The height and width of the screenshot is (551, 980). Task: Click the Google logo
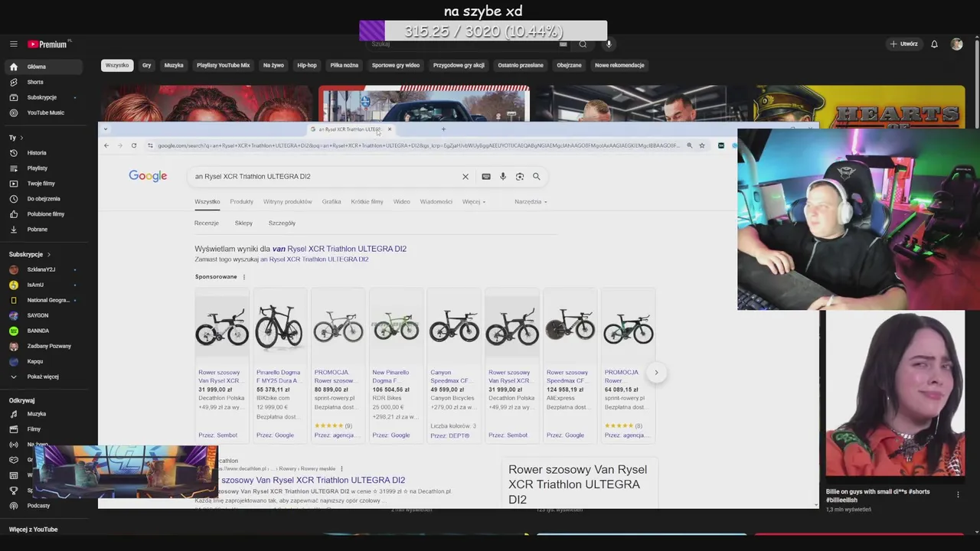[x=148, y=176]
